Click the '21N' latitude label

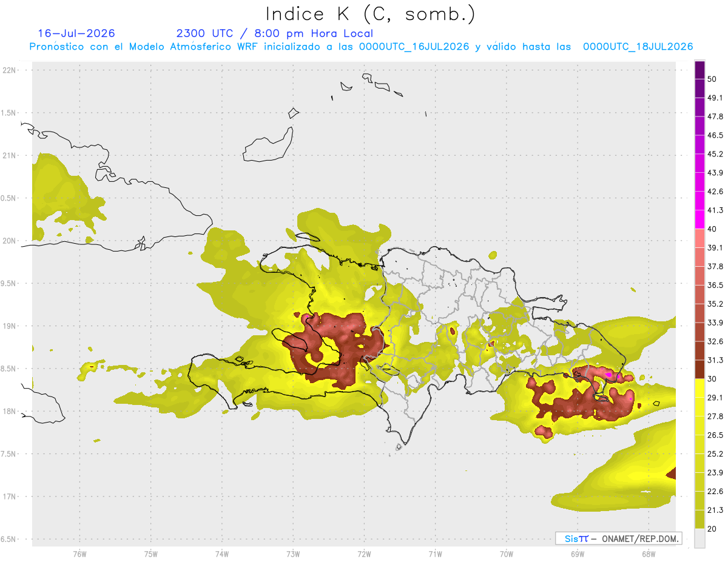[x=10, y=155]
